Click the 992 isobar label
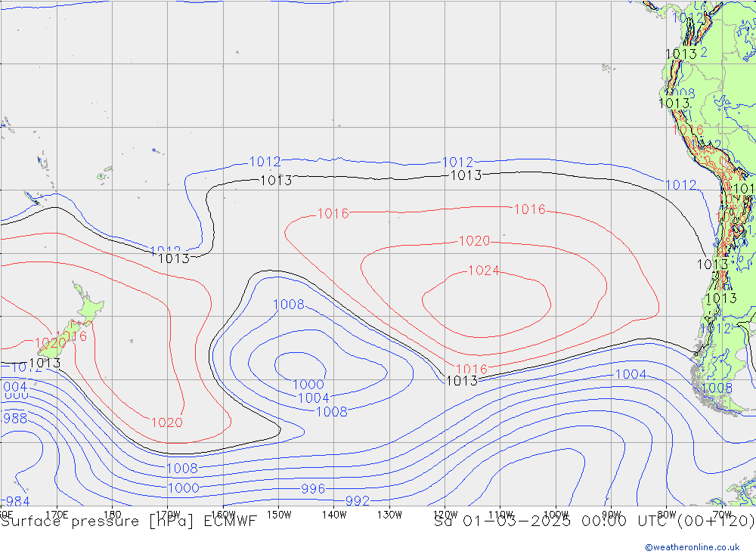Viewport: 756px width, 554px height. (x=358, y=501)
